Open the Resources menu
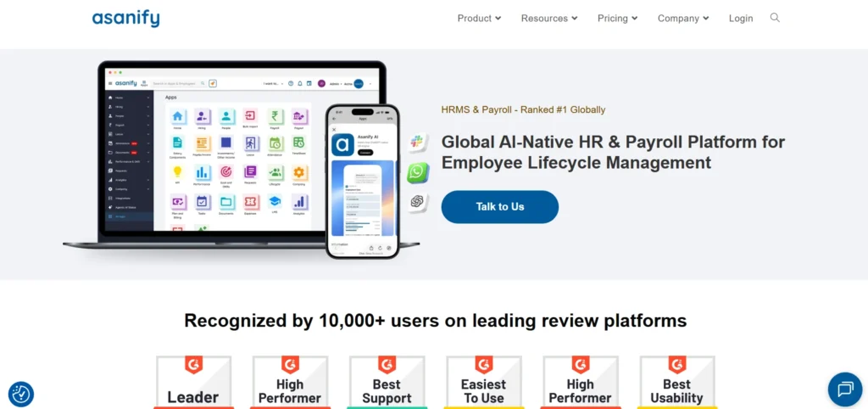 point(549,19)
